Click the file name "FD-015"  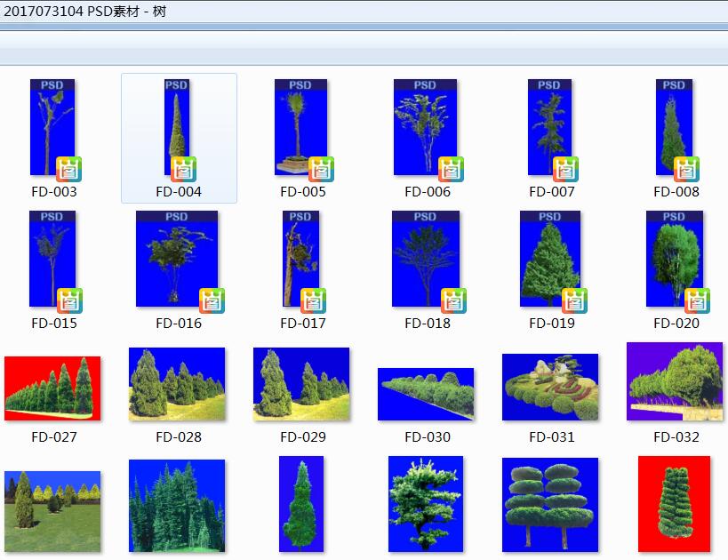tap(54, 324)
